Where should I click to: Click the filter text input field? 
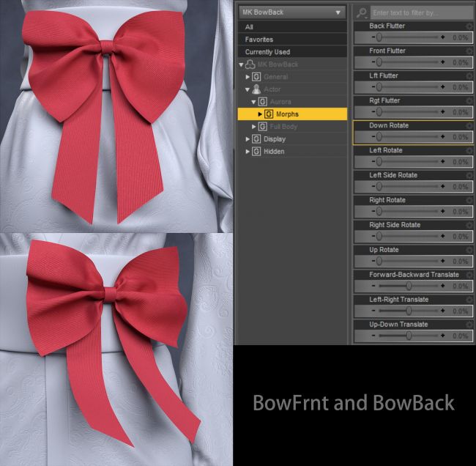tap(420, 12)
